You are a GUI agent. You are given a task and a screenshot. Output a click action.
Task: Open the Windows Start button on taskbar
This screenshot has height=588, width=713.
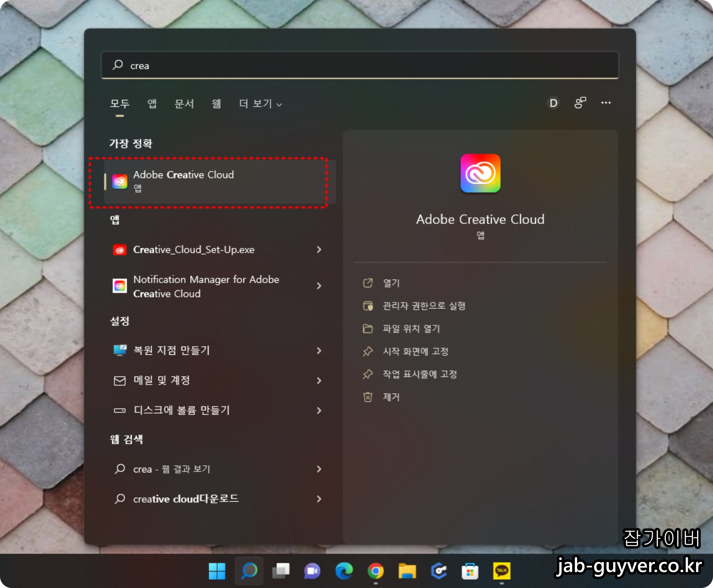217,571
